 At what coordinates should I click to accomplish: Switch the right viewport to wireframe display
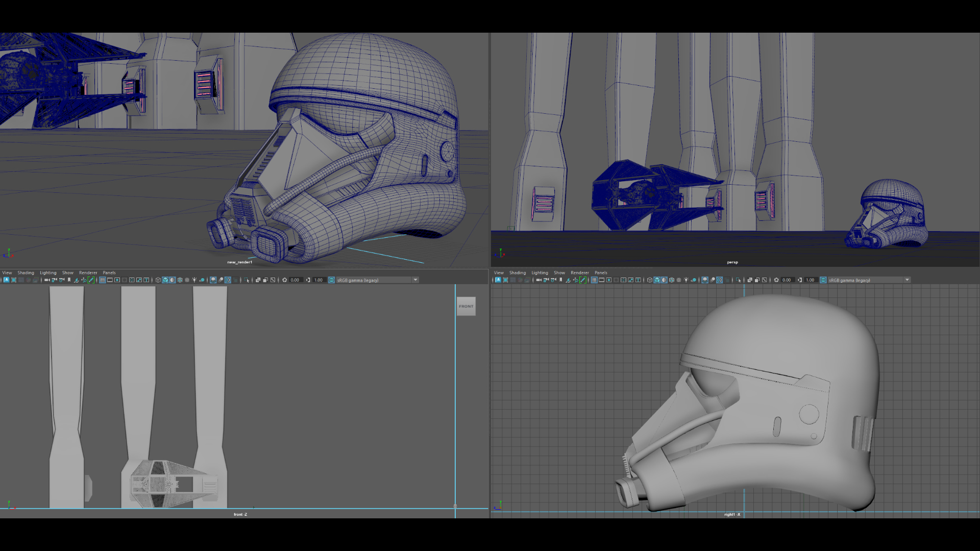pos(650,280)
